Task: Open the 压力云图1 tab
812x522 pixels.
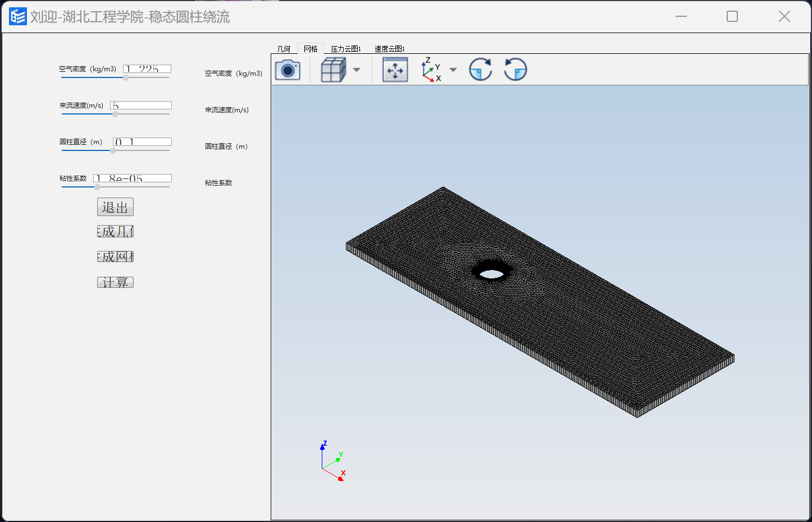Action: (346, 49)
